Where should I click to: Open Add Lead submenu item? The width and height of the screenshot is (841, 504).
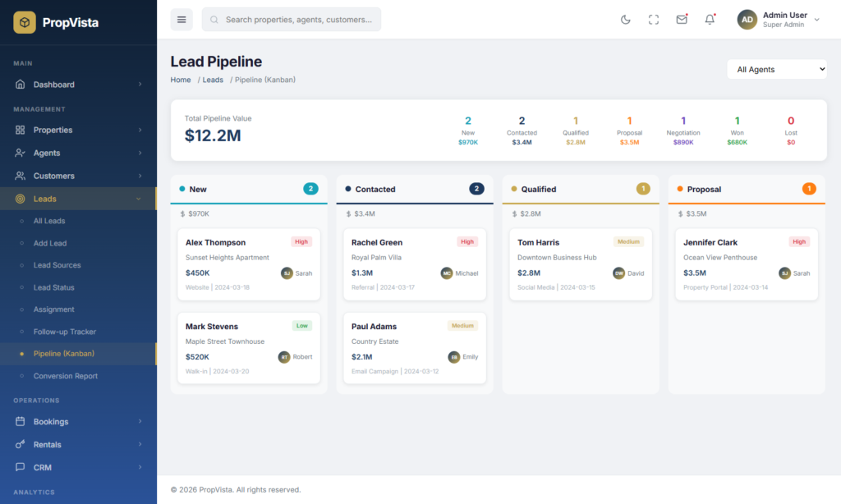[x=78, y=243]
